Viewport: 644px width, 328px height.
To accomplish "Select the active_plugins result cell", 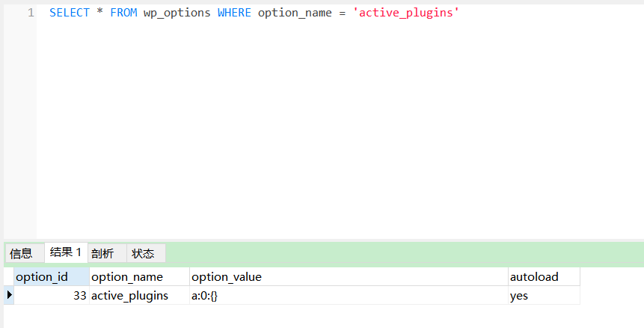I will coord(129,296).
